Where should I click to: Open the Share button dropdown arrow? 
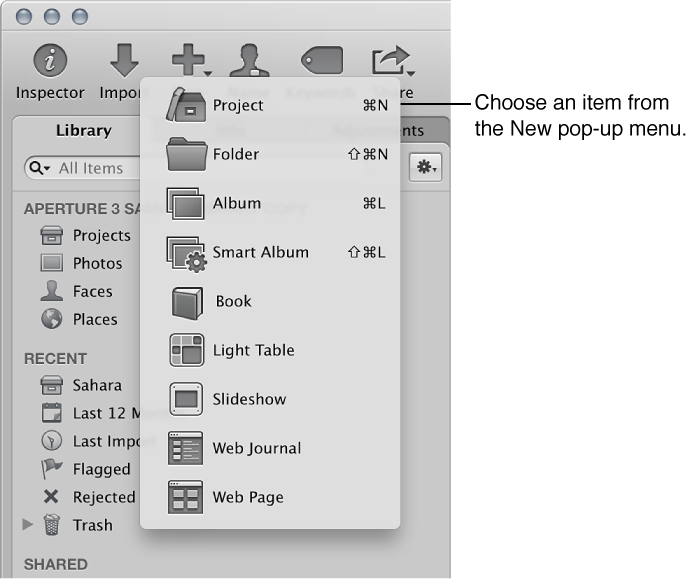point(411,73)
